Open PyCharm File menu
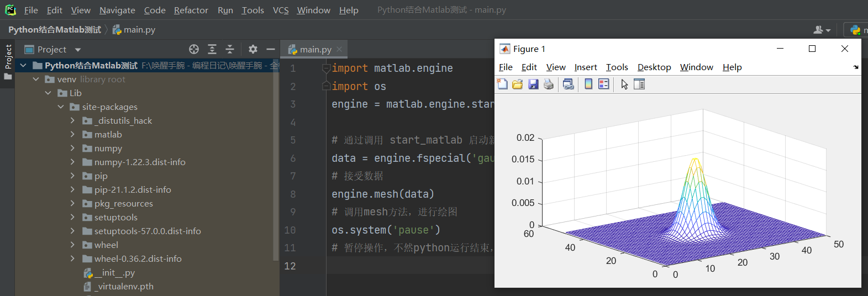Screen dimensions: 868x296 coord(31,10)
